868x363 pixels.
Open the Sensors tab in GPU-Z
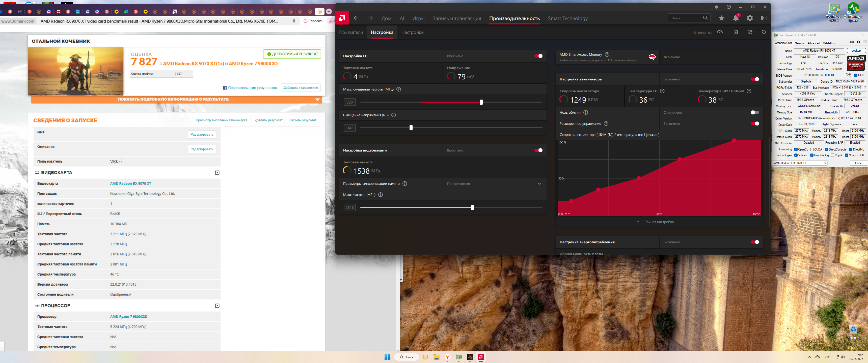click(x=799, y=43)
